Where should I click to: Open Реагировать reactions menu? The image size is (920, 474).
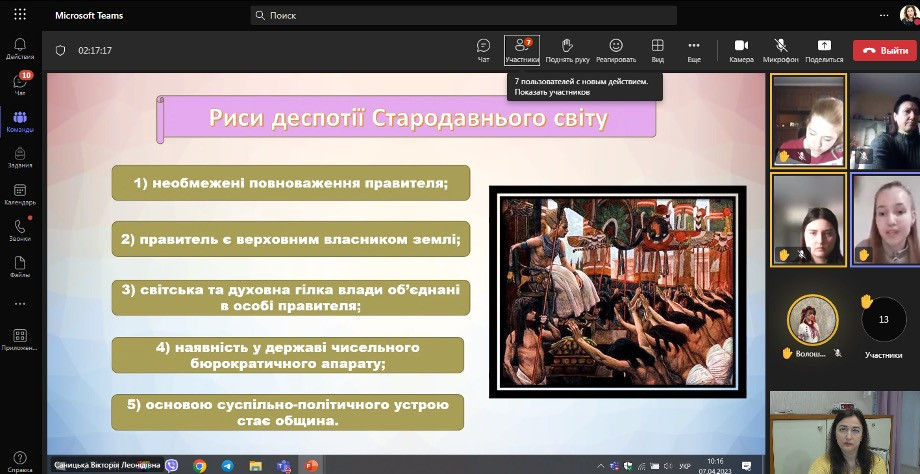pos(615,51)
